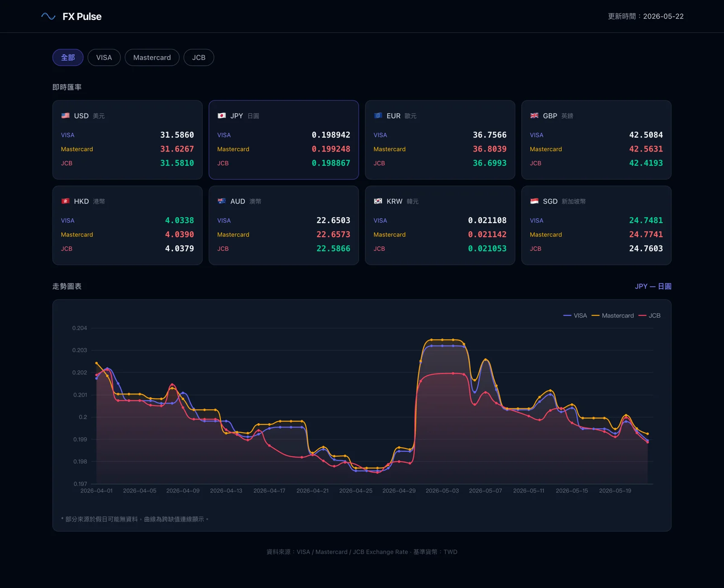Screen dimensions: 724x588
Task: Open the EUR 歐元 rate card
Action: coord(440,140)
